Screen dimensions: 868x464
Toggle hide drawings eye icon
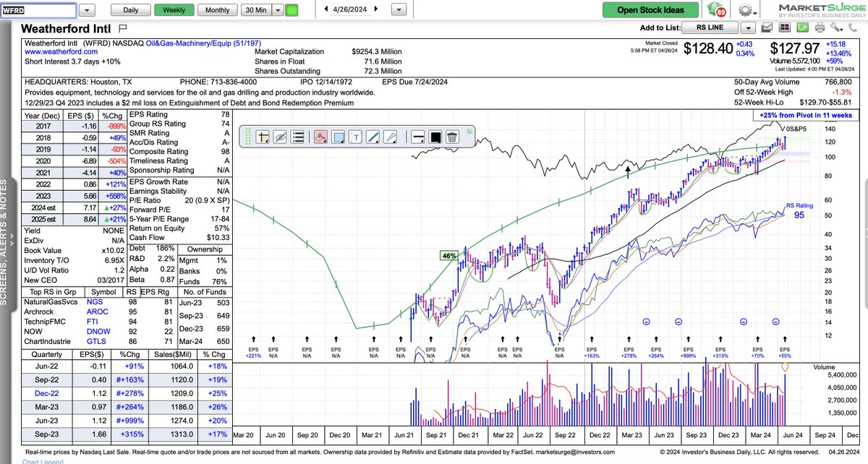(280, 137)
